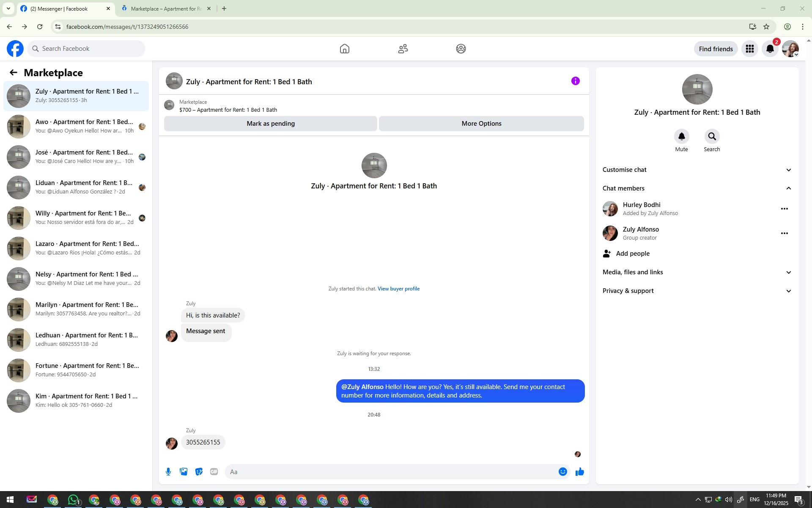The image size is (812, 508).
Task: Focus the message text box
Action: (x=391, y=472)
